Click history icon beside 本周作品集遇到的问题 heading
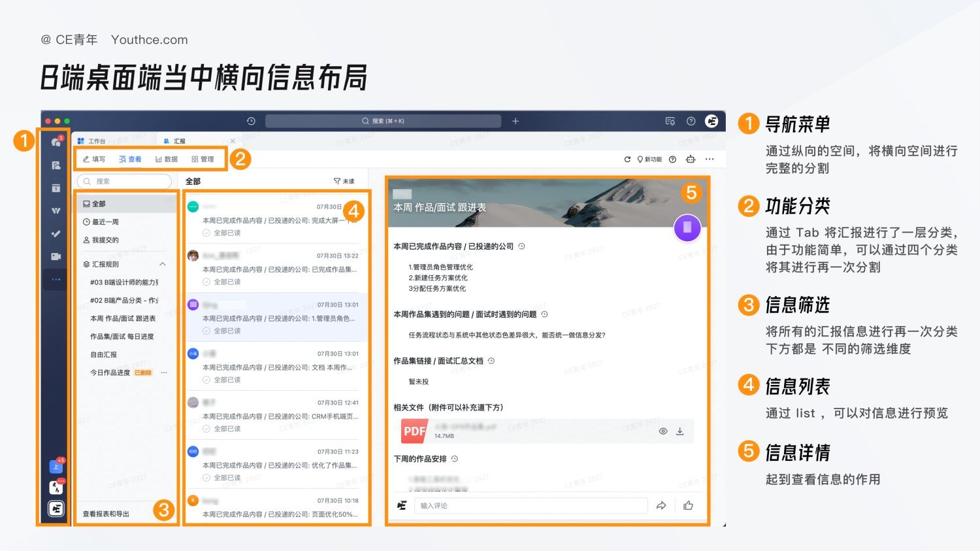 (x=544, y=314)
